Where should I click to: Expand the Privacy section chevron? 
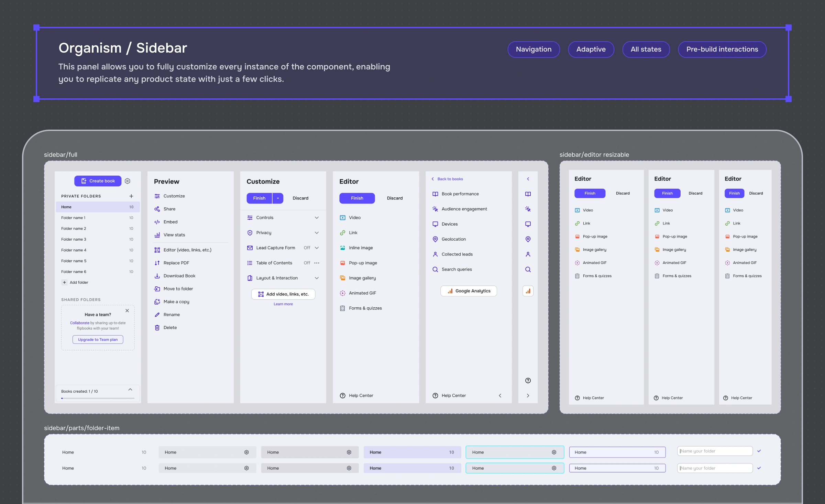[x=317, y=233]
